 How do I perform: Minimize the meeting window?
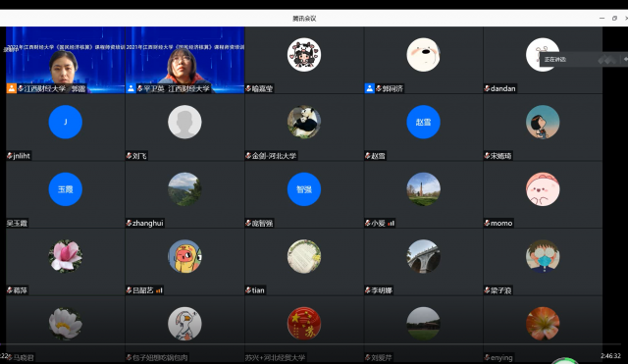pyautogui.click(x=602, y=18)
